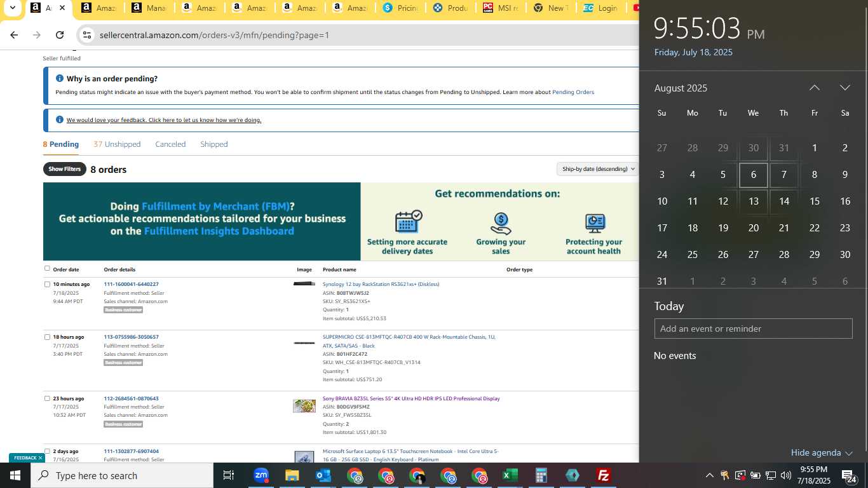Open Excel from the taskbar
868x488 pixels.
[510, 475]
